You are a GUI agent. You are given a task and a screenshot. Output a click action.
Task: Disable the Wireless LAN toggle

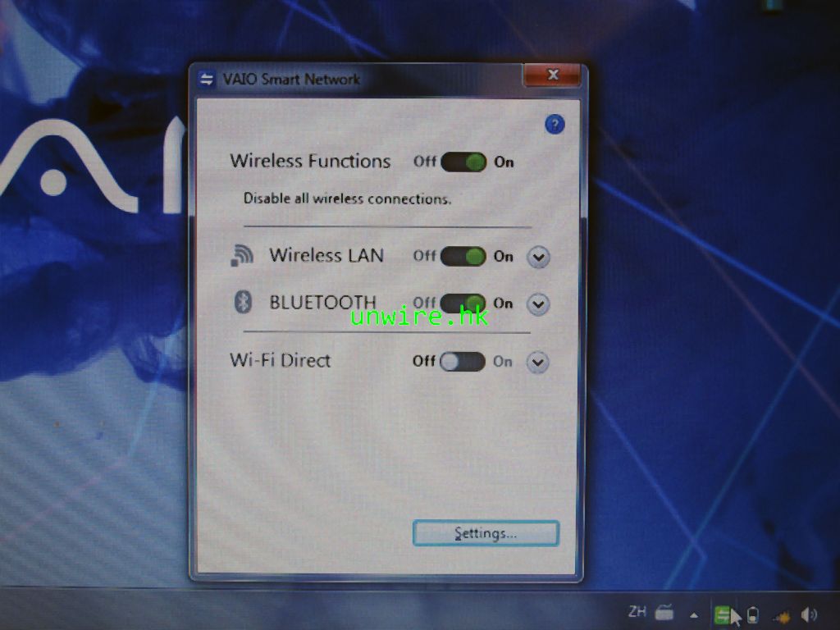point(463,256)
